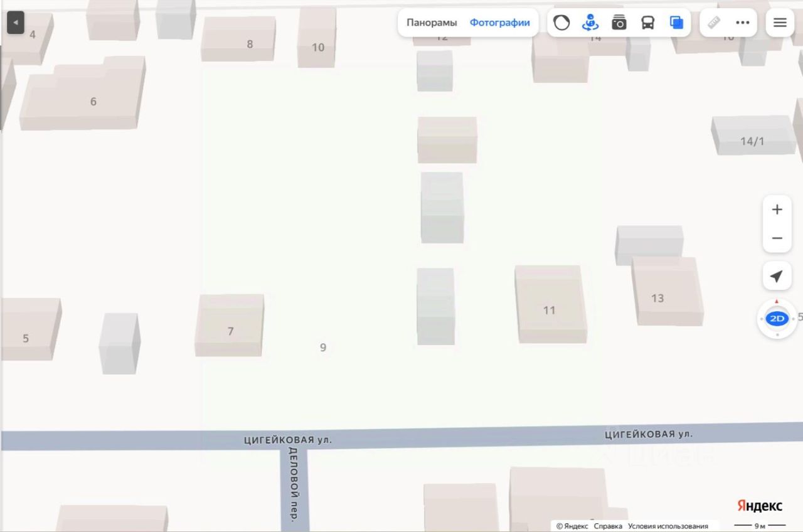Open the Справка help link
The image size is (803, 532).
pos(608,526)
